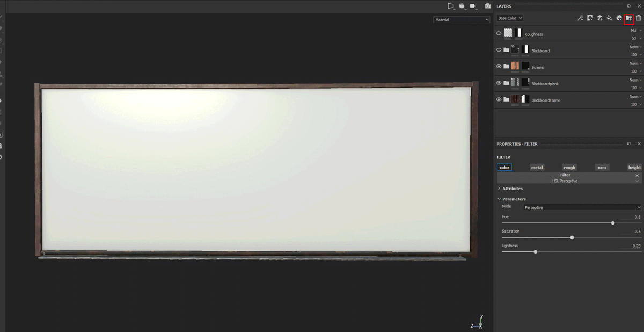
Task: Select the rough channel tab
Action: tap(569, 168)
